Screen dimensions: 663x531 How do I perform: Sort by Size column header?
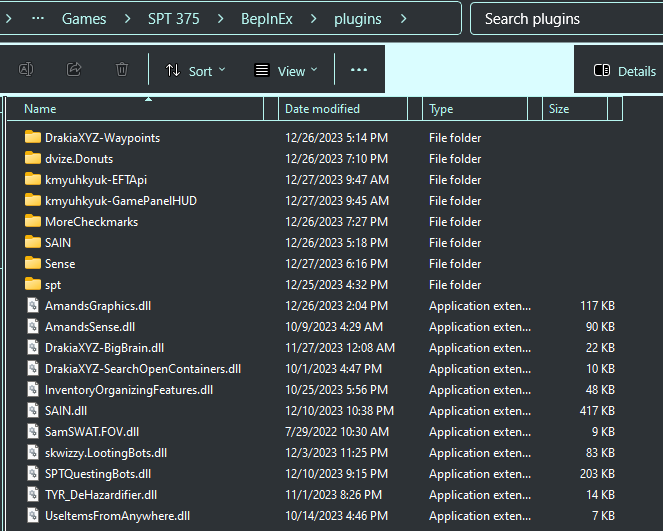tap(575, 109)
